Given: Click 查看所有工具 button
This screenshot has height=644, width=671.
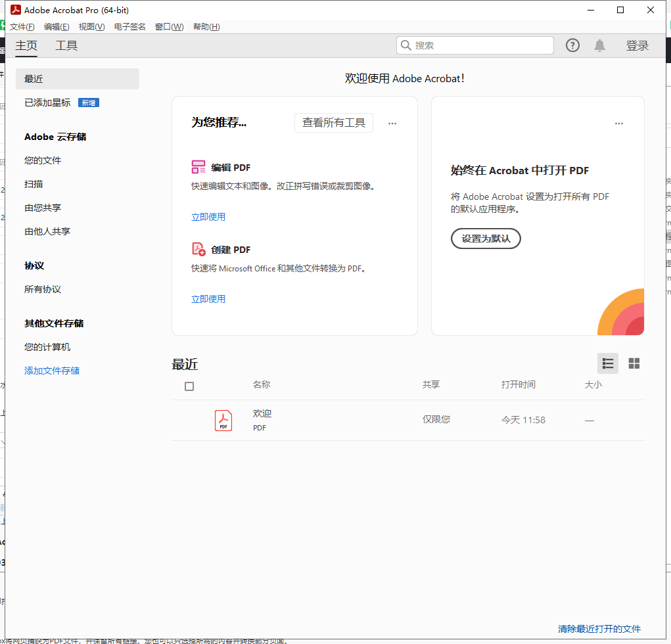Looking at the screenshot, I should [334, 123].
